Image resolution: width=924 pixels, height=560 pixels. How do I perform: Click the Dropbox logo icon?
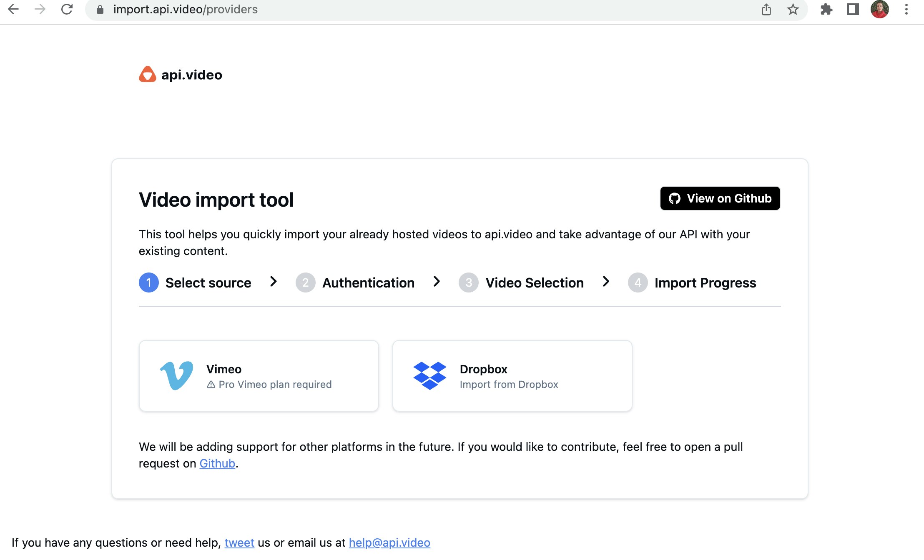coord(429,376)
